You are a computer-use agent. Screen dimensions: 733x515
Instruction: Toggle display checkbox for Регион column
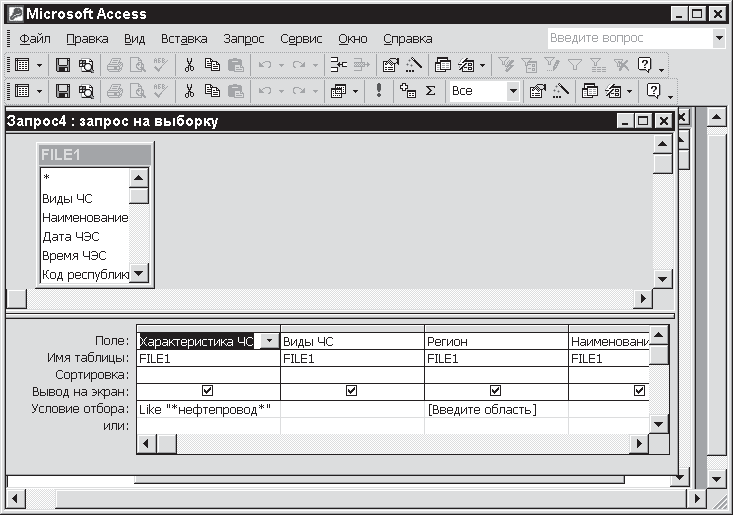coord(496,391)
